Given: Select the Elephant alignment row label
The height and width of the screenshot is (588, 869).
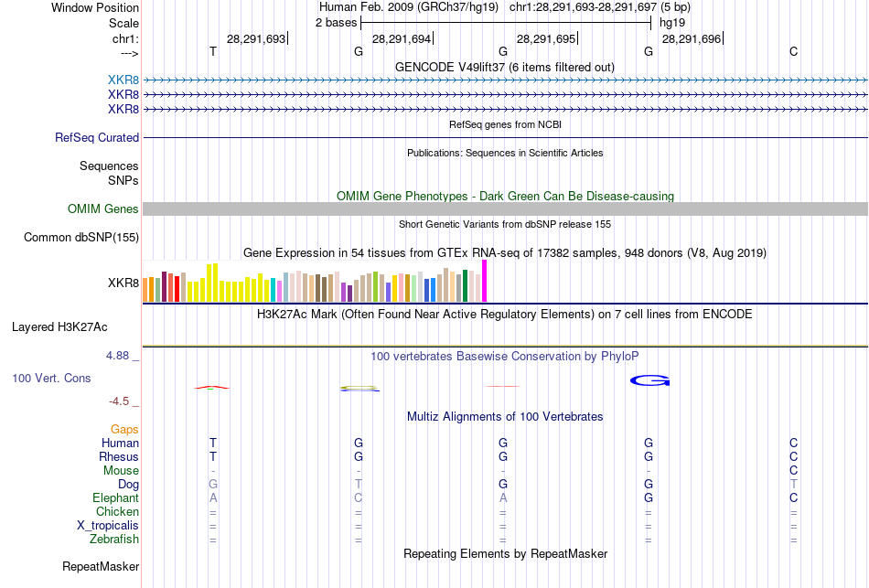Looking at the screenshot, I should tap(115, 497).
